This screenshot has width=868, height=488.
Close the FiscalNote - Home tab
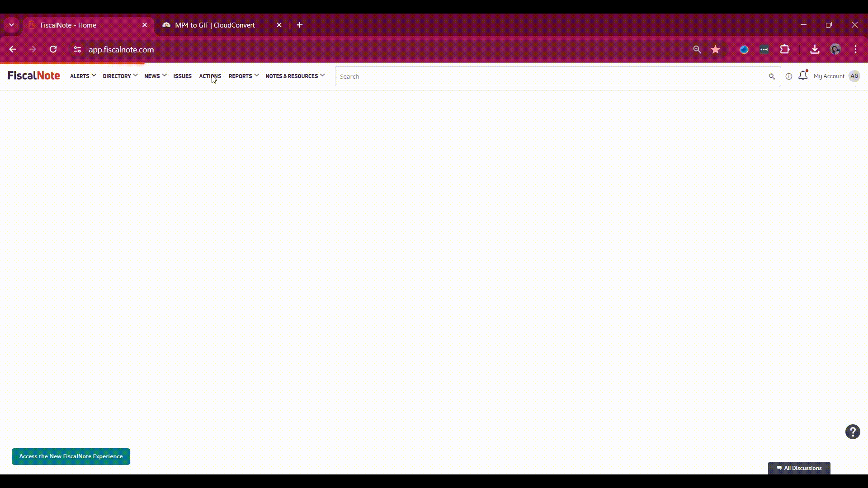pyautogui.click(x=145, y=25)
